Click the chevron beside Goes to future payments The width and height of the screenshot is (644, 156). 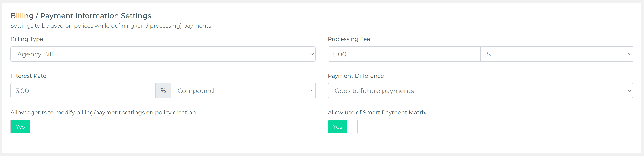[629, 91]
